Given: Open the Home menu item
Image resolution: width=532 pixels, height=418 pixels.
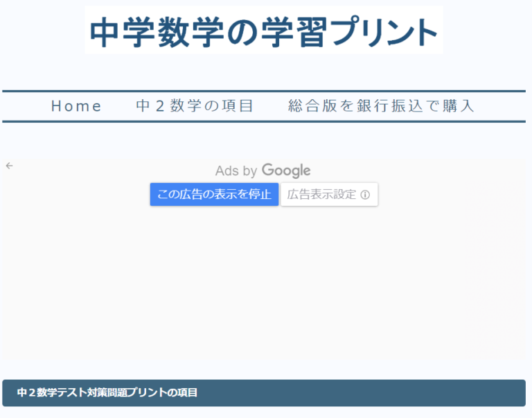Looking at the screenshot, I should pos(77,106).
